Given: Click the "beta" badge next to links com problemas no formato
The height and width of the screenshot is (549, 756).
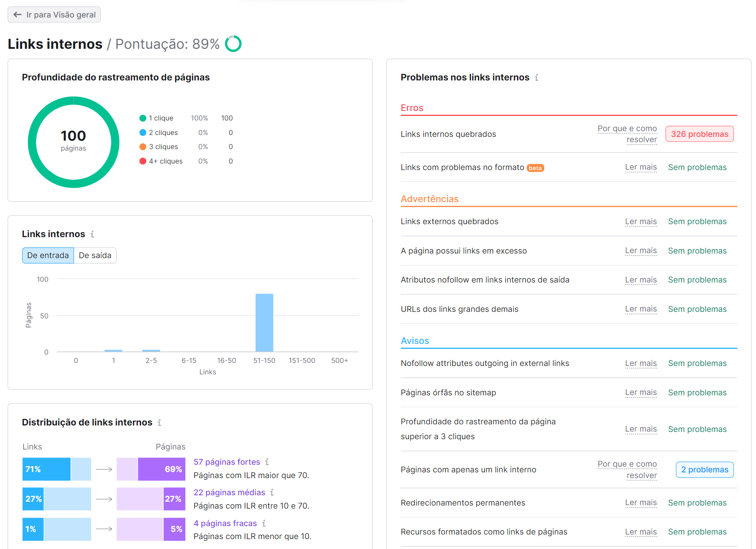Looking at the screenshot, I should tap(536, 168).
